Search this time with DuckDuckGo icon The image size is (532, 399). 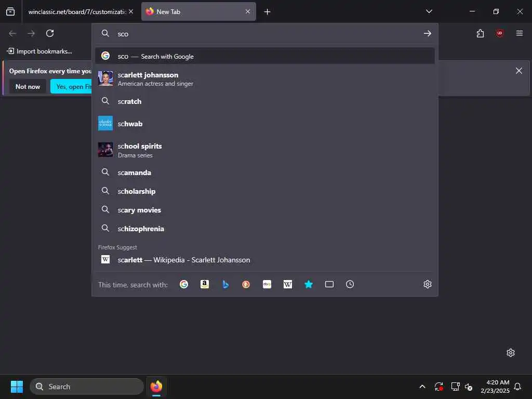(246, 284)
